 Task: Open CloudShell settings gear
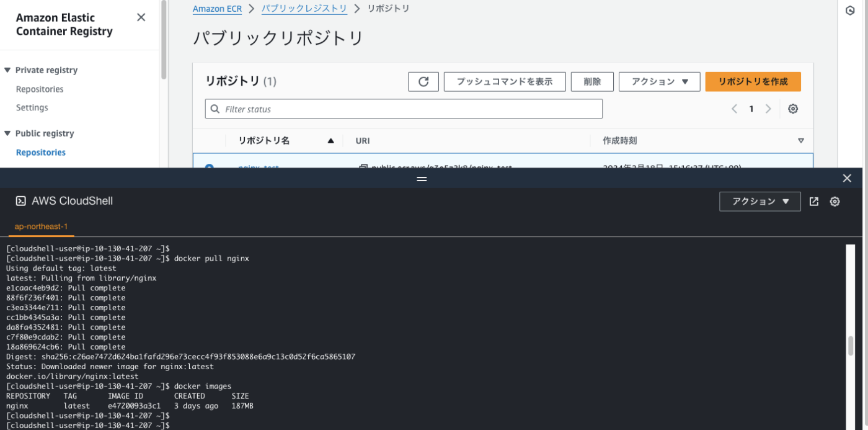pos(835,201)
